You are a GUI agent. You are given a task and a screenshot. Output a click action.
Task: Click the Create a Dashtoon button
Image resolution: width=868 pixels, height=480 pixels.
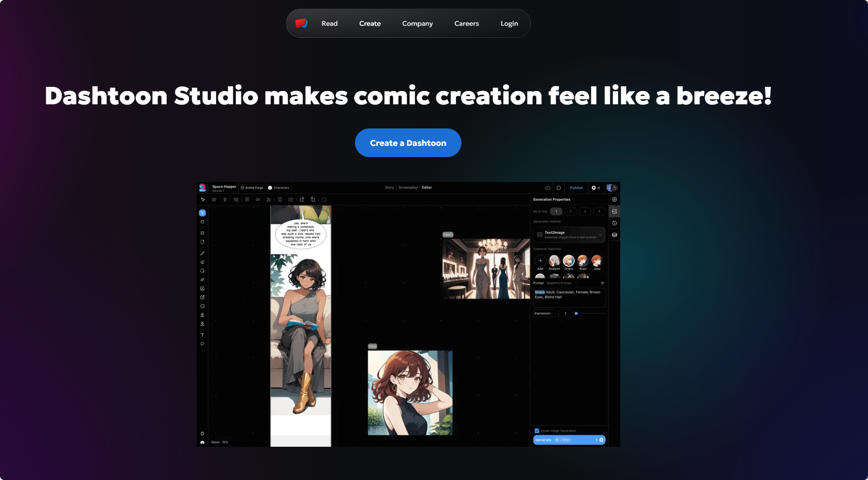(408, 143)
